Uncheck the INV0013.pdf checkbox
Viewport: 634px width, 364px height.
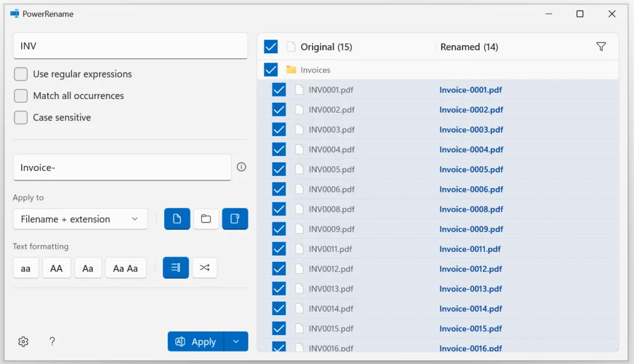coord(279,288)
